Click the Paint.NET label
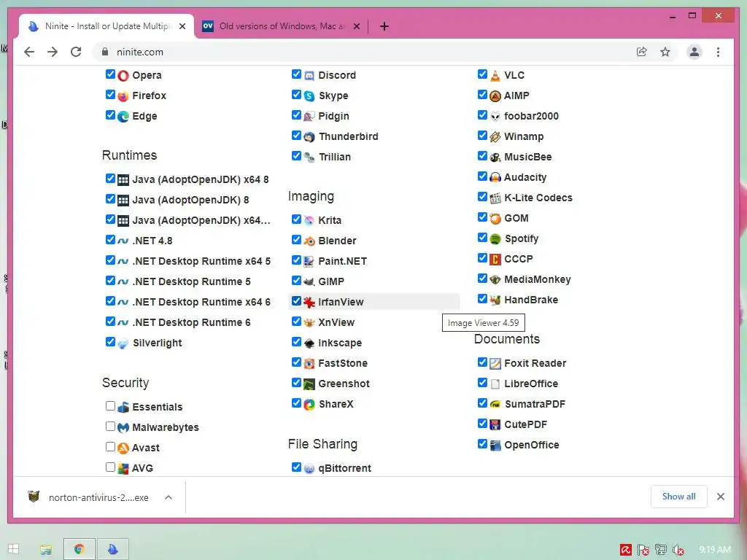The height and width of the screenshot is (560, 747). [x=343, y=262]
